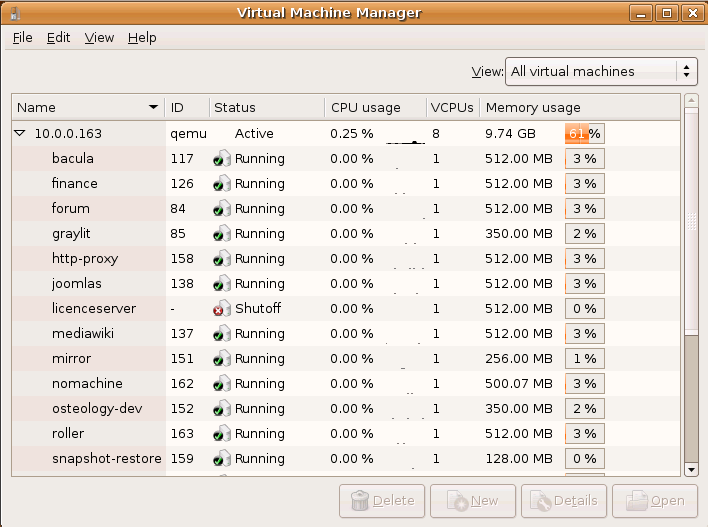Viewport: 708px width, 527px height.
Task: Click the running status icon for roller
Action: tap(222, 433)
